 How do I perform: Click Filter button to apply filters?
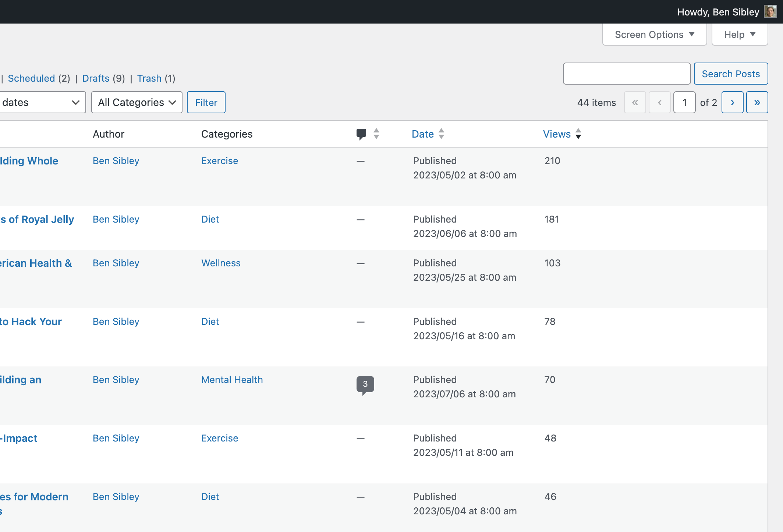tap(206, 102)
